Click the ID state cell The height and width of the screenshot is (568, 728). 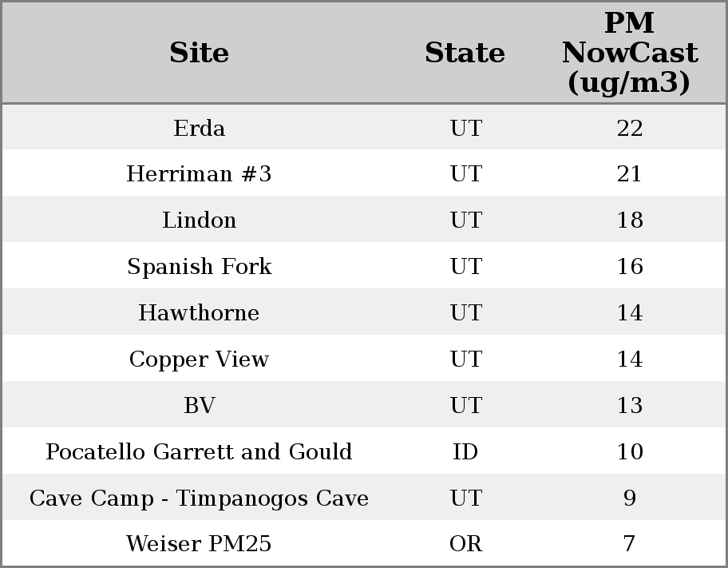[465, 452]
